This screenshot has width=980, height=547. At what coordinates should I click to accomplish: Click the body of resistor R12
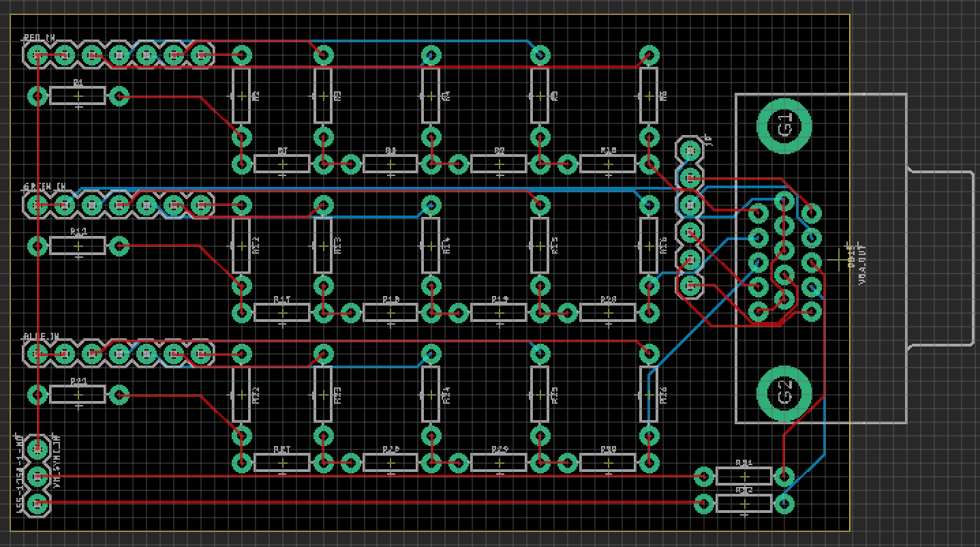[x=78, y=246]
